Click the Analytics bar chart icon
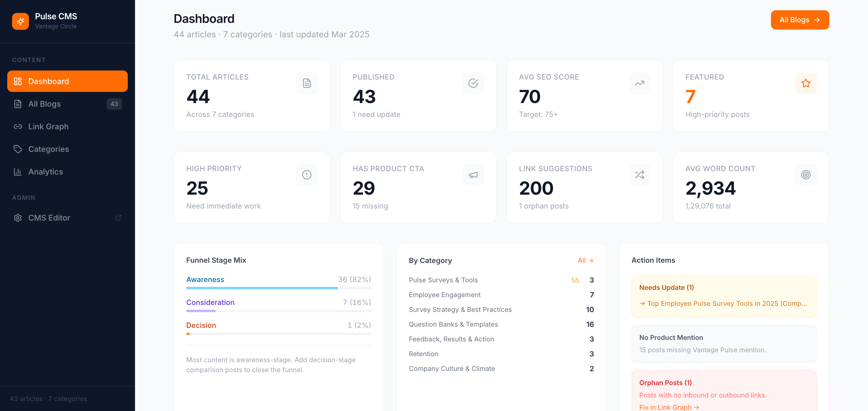This screenshot has height=411, width=868. coord(17,171)
